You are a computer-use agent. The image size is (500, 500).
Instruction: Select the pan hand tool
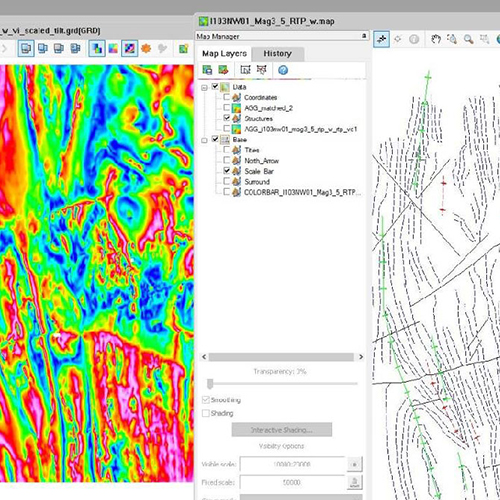436,39
